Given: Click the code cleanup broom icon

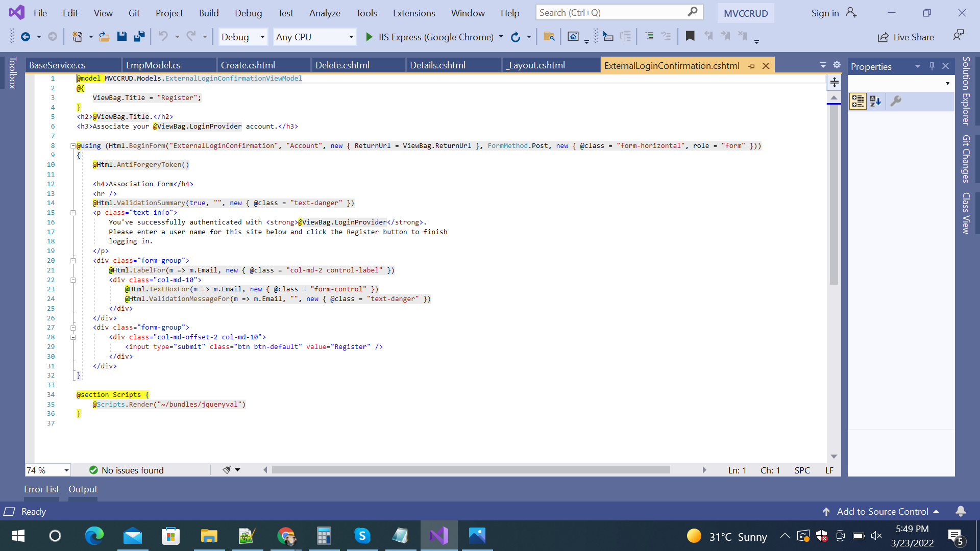Looking at the screenshot, I should 227,470.
